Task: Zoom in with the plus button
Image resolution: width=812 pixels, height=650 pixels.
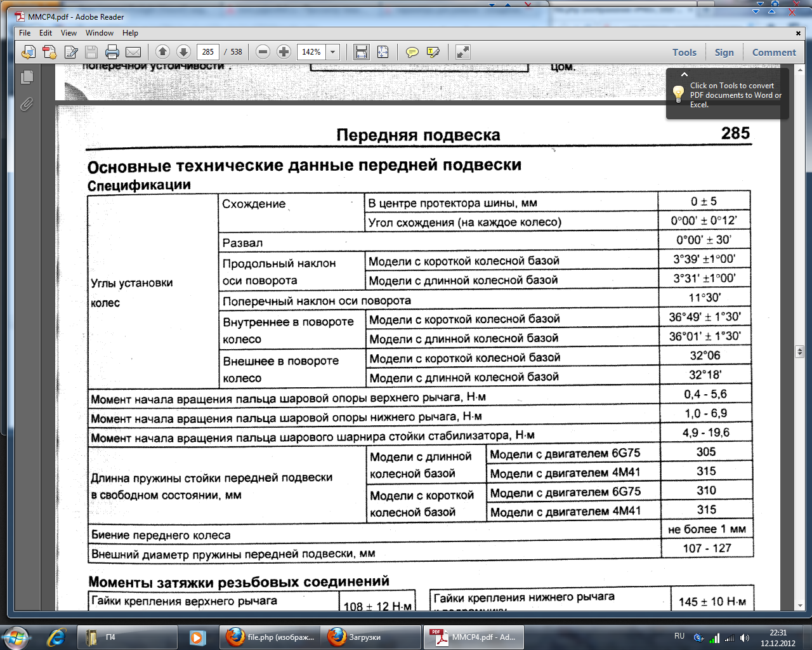Action: (284, 52)
